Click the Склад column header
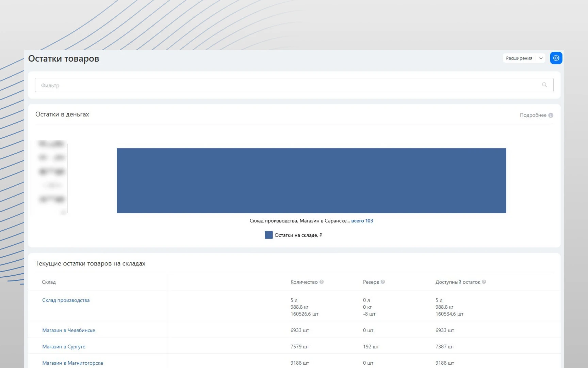This screenshot has height=368, width=588. 49,282
